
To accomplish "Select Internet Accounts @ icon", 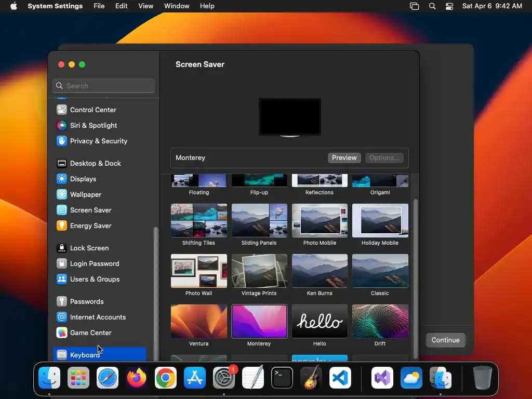I will pyautogui.click(x=62, y=317).
